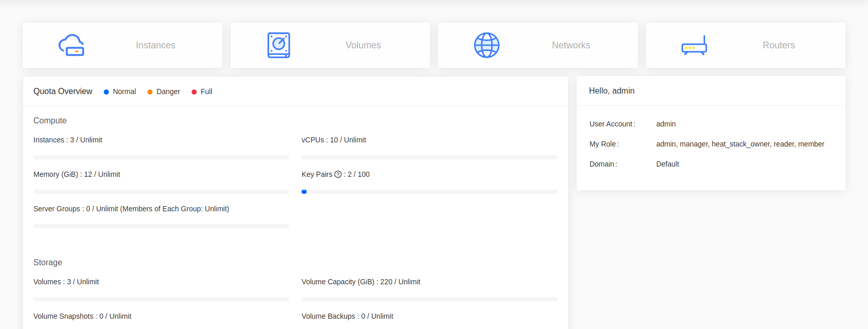868x329 pixels.
Task: Click the Quota Overview heading
Action: (x=63, y=91)
